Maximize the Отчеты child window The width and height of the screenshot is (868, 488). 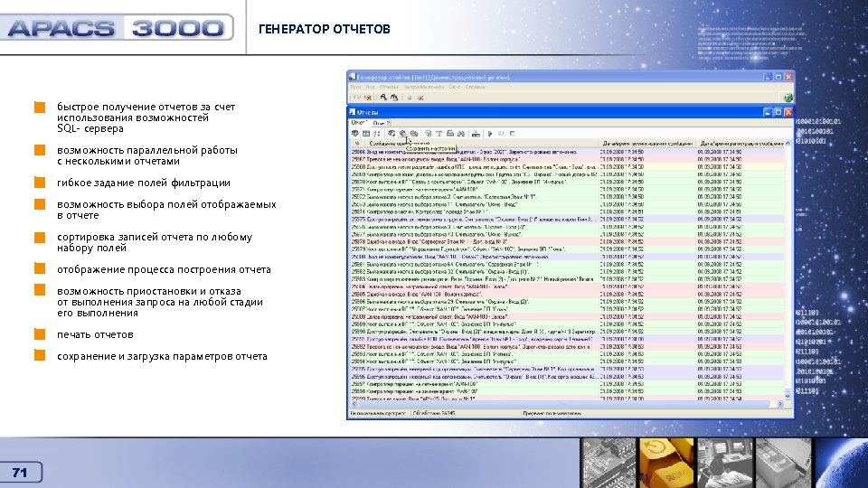778,112
